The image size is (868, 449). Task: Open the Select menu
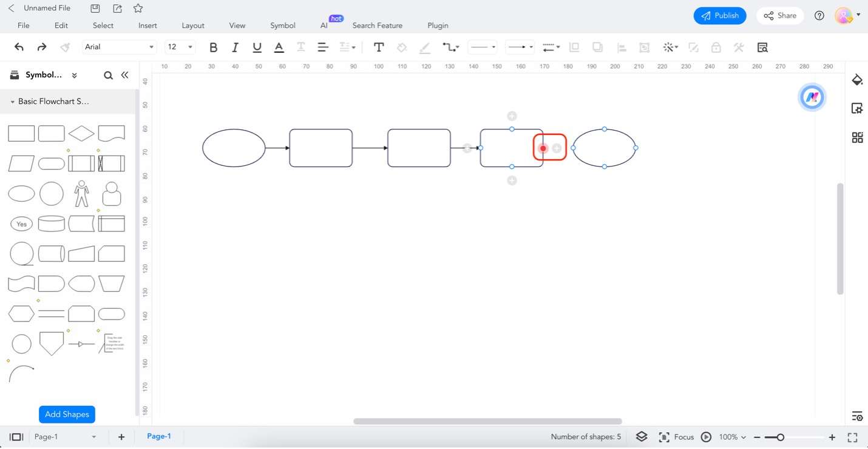tap(103, 26)
